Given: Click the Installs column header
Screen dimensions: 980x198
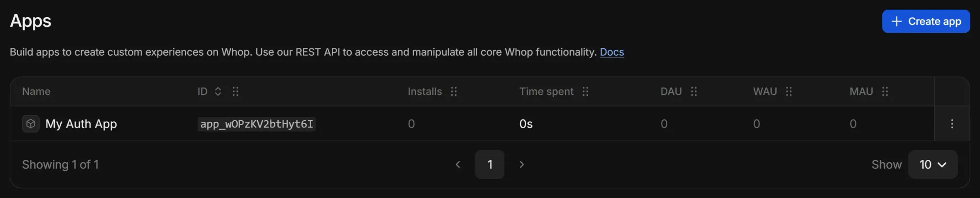Looking at the screenshot, I should (x=424, y=91).
